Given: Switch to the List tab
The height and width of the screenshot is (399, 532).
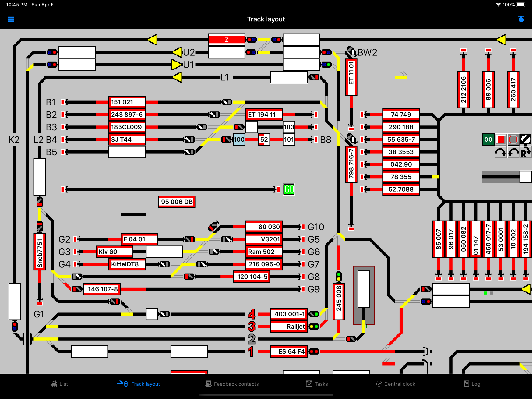Looking at the screenshot, I should pyautogui.click(x=60, y=384).
